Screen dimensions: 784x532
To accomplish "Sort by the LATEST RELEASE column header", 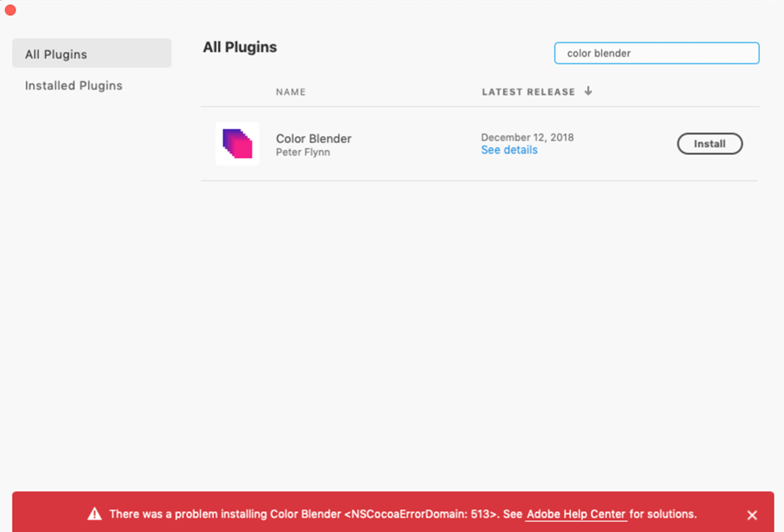I will (528, 92).
